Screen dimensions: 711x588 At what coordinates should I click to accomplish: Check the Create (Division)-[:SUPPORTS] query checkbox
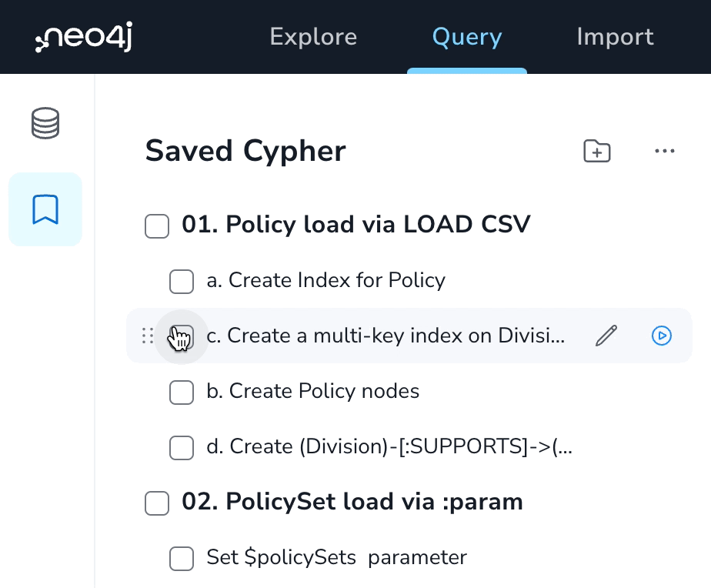(x=182, y=448)
